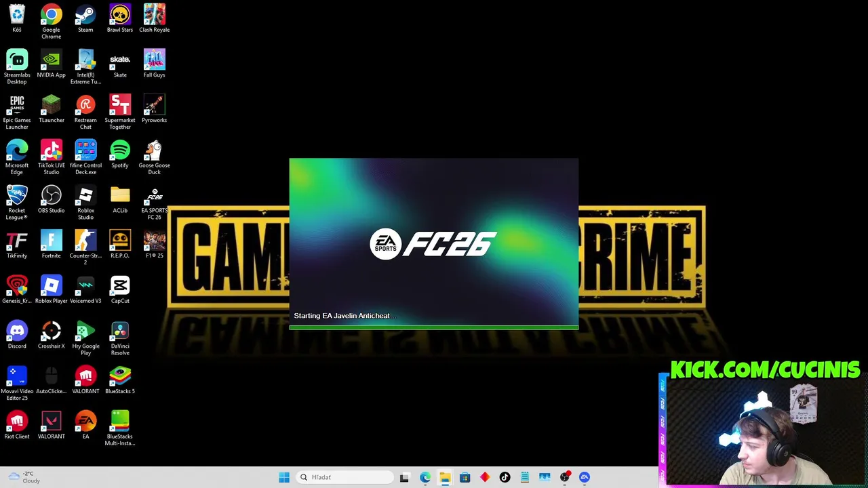The height and width of the screenshot is (488, 868).
Task: Open Task View from the taskbar
Action: tap(405, 477)
